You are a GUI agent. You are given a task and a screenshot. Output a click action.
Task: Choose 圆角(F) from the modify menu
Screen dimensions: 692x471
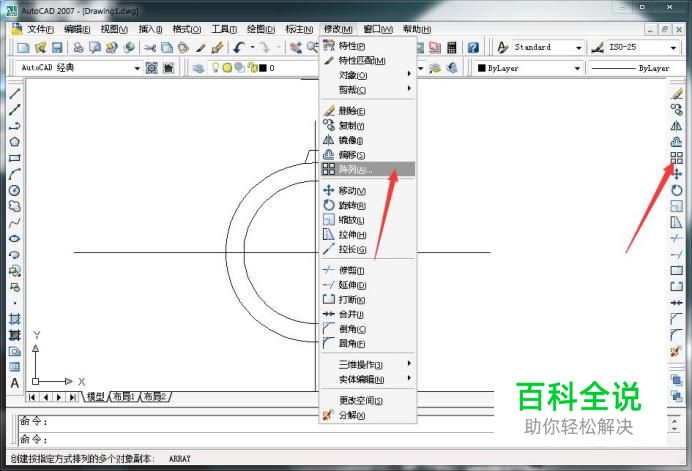pyautogui.click(x=368, y=343)
